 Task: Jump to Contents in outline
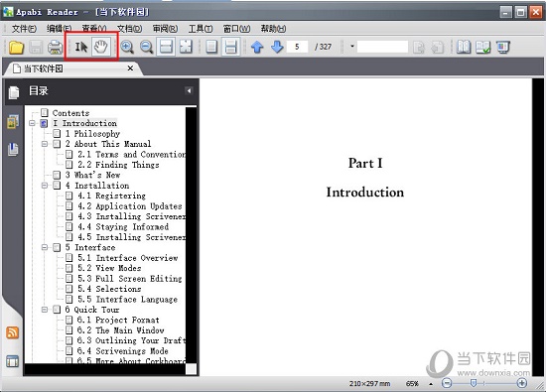(x=70, y=113)
